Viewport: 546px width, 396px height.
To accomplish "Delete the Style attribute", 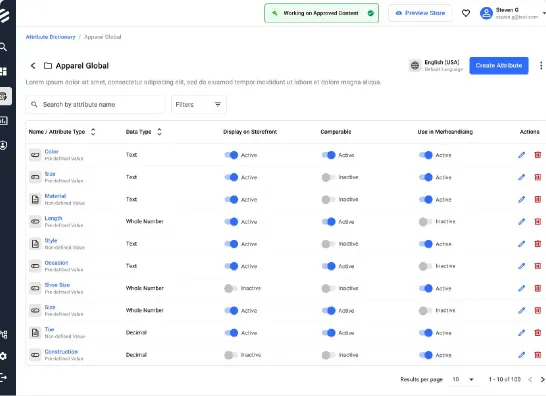I will [538, 244].
